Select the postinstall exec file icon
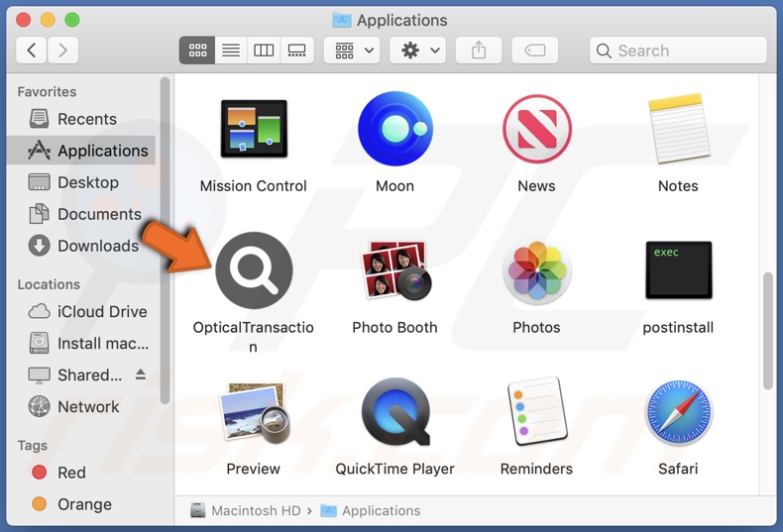The width and height of the screenshot is (783, 532). click(678, 270)
